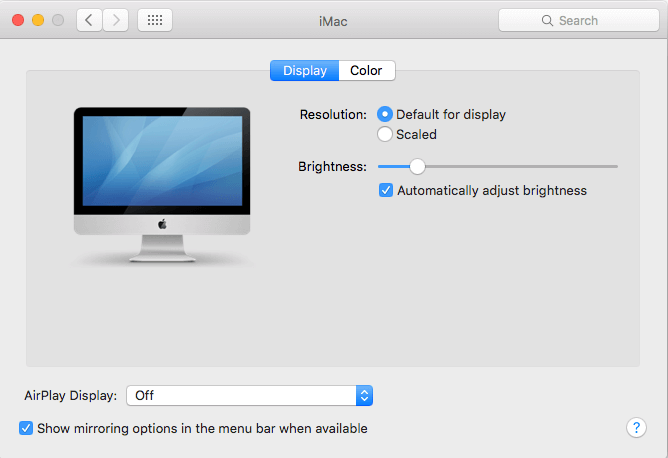This screenshot has width=668, height=458.
Task: Open the help question mark button
Action: 636,427
